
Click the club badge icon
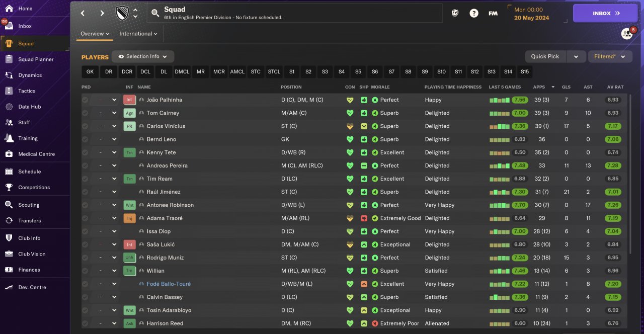coord(122,14)
